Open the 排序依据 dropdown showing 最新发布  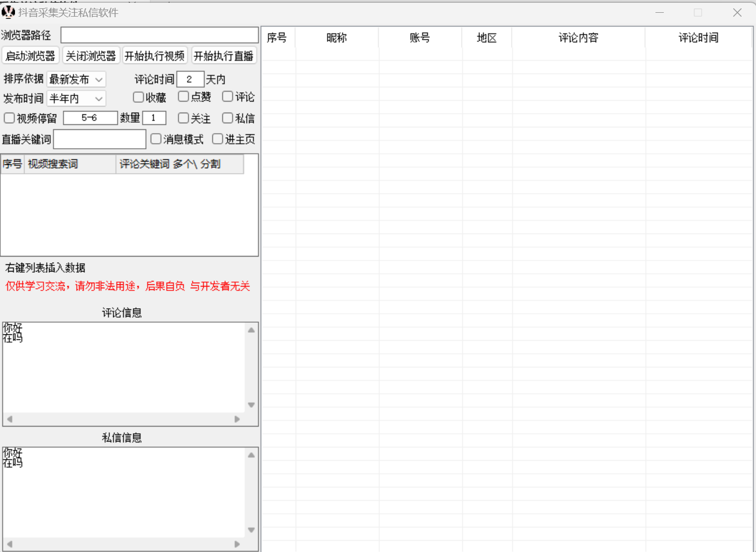(76, 79)
